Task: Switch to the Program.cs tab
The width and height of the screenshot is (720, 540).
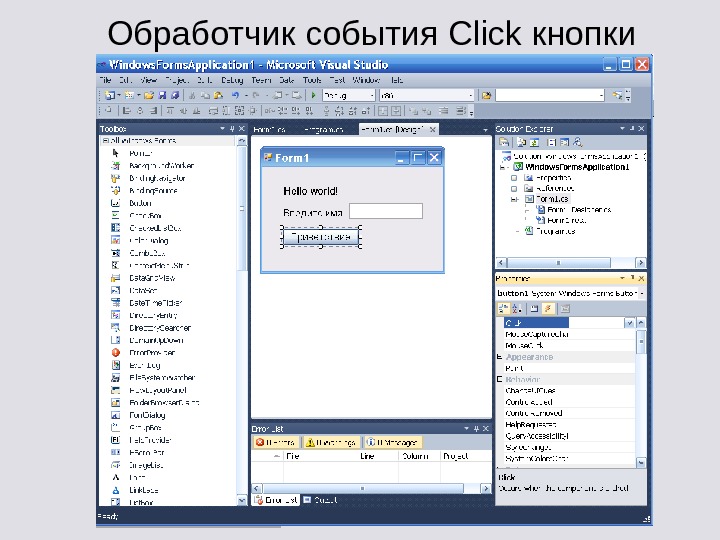Action: pos(324,129)
